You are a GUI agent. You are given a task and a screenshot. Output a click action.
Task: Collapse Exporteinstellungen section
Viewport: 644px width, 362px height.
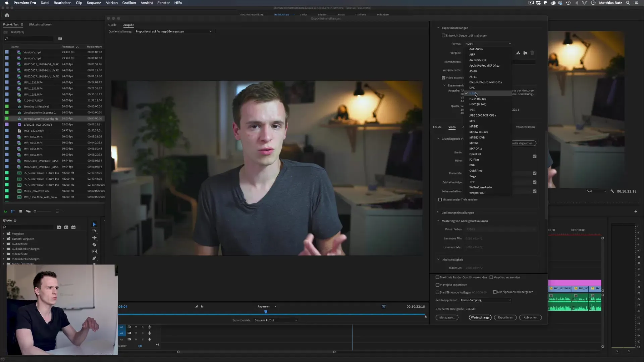[438, 28]
